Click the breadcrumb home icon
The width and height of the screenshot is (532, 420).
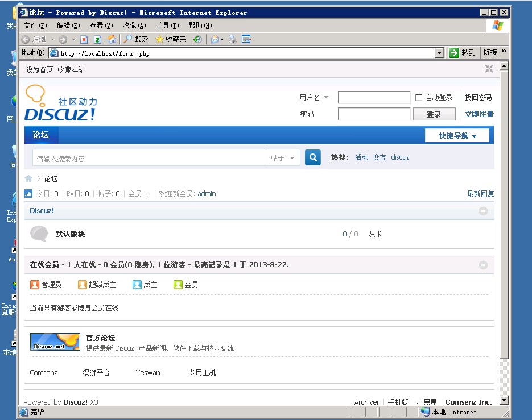click(x=28, y=178)
